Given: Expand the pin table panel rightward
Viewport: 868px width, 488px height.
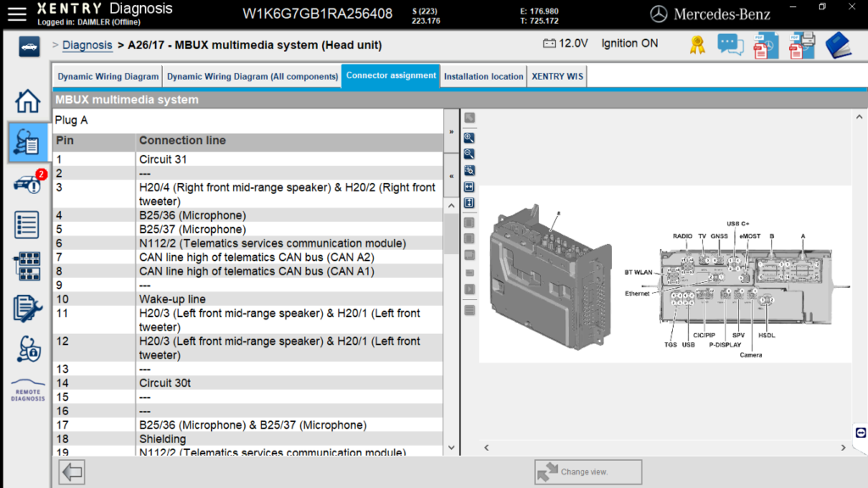Looking at the screenshot, I should [x=451, y=132].
